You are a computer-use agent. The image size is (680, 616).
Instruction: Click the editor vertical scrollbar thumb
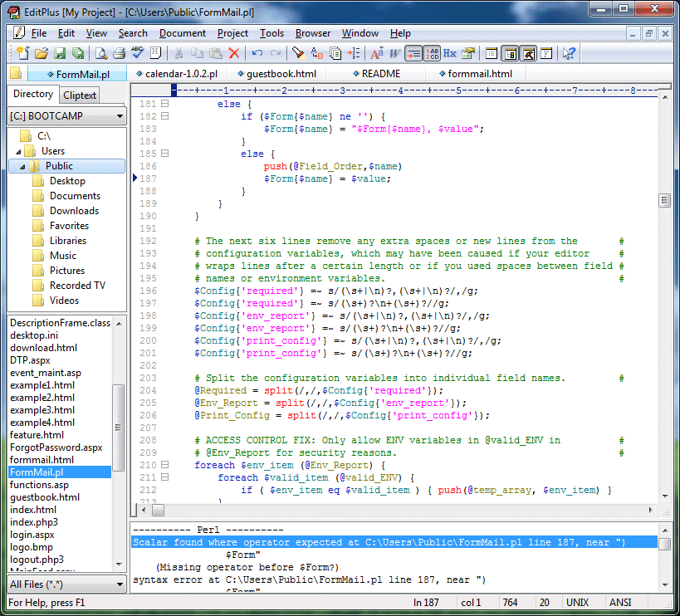pyautogui.click(x=665, y=200)
